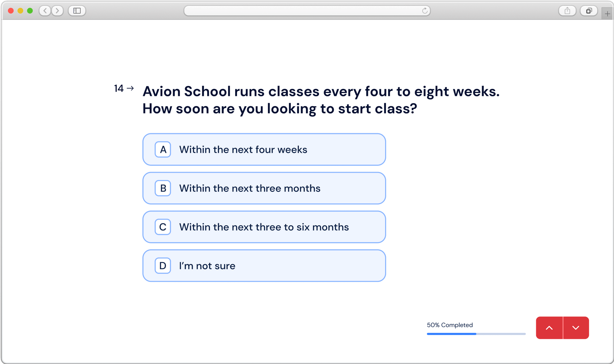Select answer B, Within the next three months

264,188
